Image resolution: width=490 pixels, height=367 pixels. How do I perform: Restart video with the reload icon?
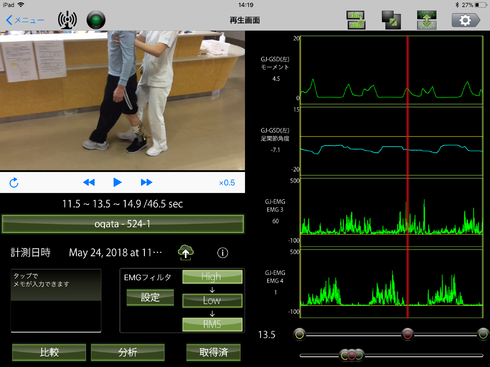(x=14, y=183)
